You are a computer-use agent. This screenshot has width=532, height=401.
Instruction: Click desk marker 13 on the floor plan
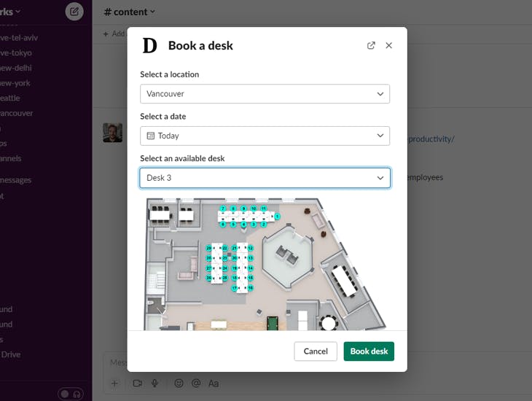(251, 258)
